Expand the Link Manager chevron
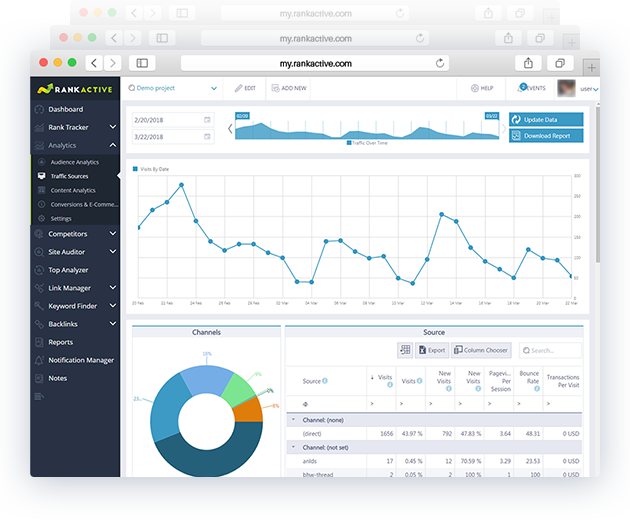Screen dimensions: 630x520 pos(113,288)
